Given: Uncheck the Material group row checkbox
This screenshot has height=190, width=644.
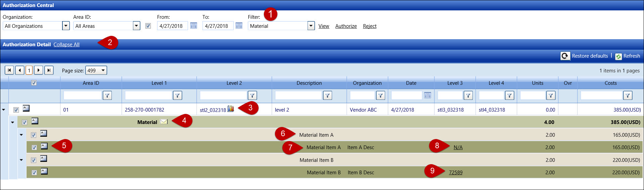Looking at the screenshot, I should (25, 122).
